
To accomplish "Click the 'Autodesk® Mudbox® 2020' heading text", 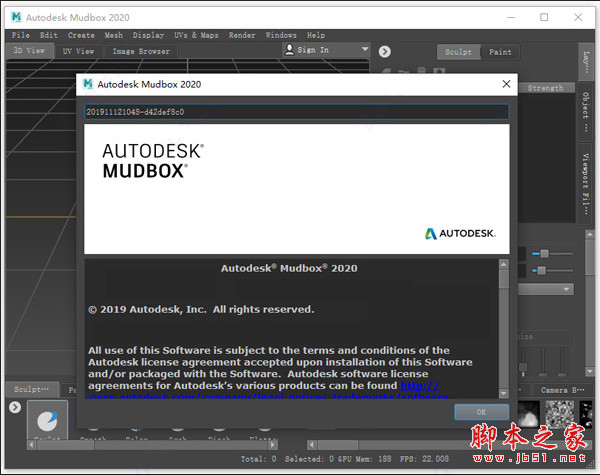I will point(289,268).
